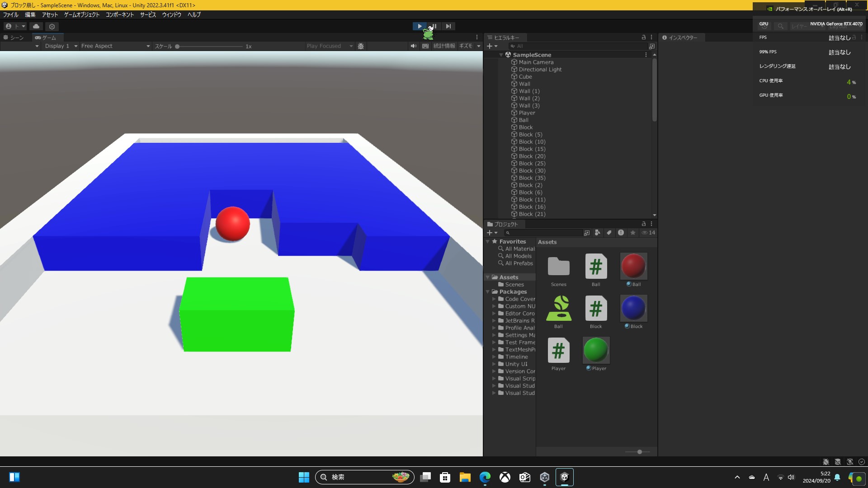Click the ギズモ gizmos button

click(x=466, y=46)
